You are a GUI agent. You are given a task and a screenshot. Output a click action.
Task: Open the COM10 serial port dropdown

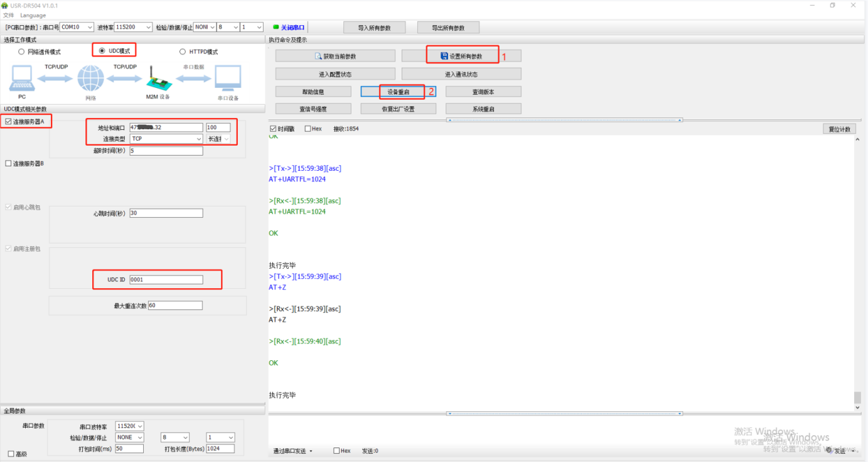point(77,28)
